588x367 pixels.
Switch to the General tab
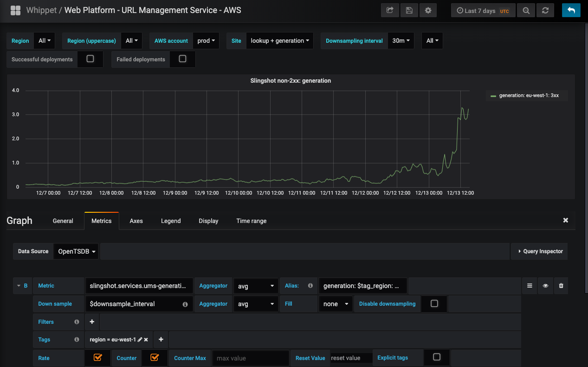tap(63, 221)
